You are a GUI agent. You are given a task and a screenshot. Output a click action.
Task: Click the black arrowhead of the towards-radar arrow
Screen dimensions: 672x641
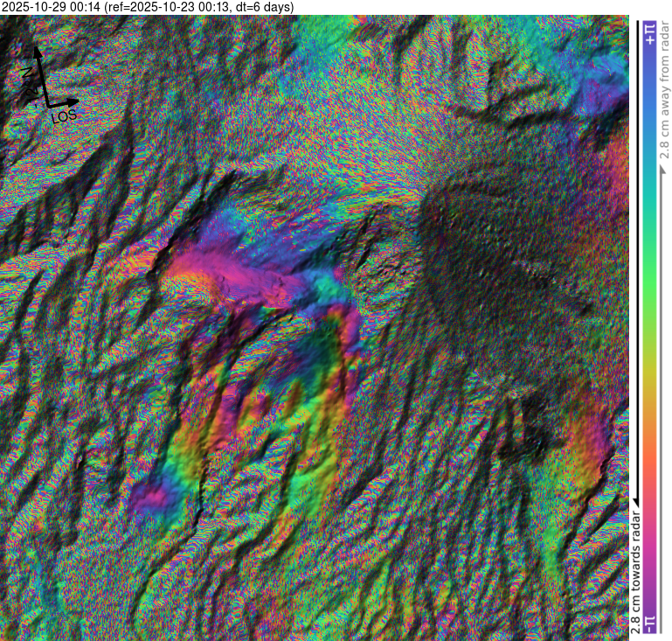(636, 498)
